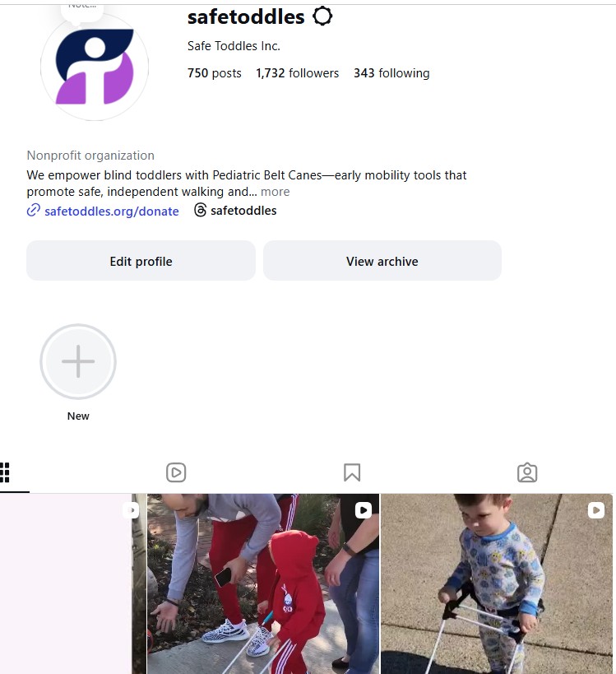Click the Safe Toddles profile picture
The image size is (616, 674).
pyautogui.click(x=95, y=67)
